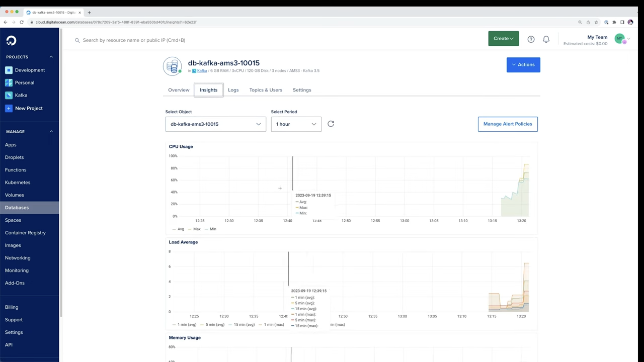
Task: Toggle the 5 min (avg) Load Average legend
Action: tap(215, 324)
